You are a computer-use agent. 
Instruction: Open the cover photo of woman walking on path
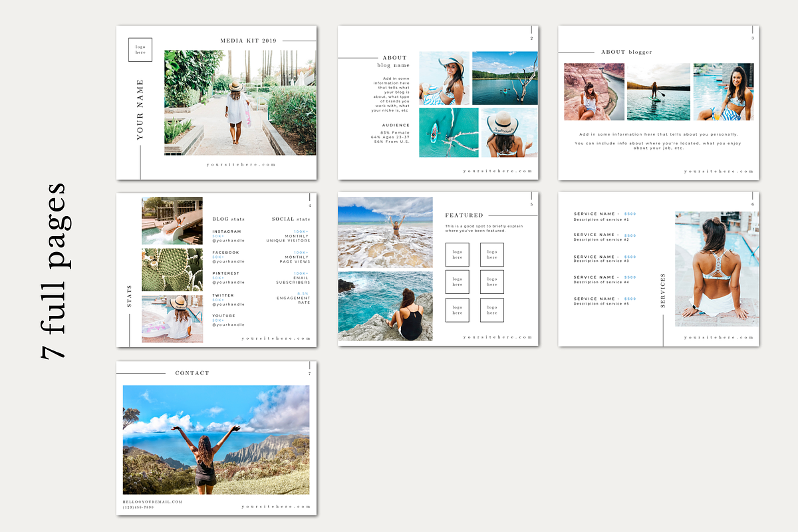point(240,103)
